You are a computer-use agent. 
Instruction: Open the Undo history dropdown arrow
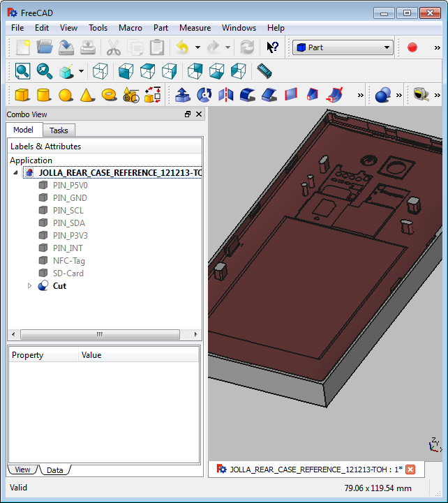[197, 47]
